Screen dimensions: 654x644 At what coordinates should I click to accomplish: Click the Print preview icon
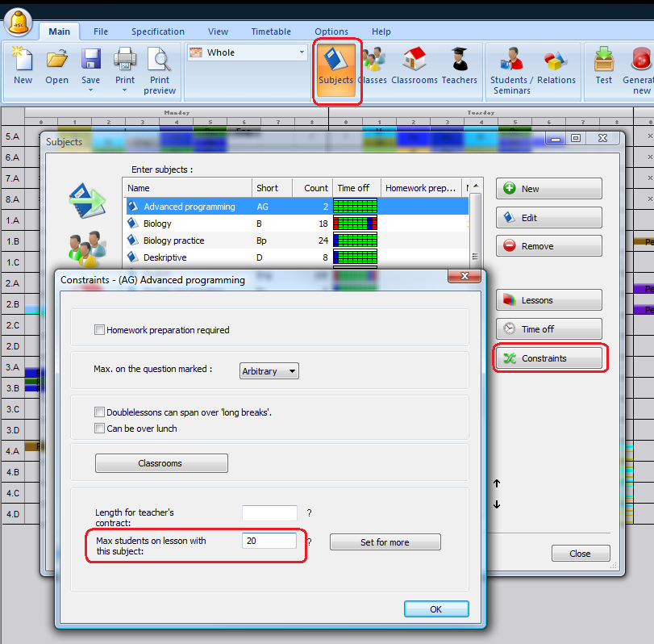(160, 69)
